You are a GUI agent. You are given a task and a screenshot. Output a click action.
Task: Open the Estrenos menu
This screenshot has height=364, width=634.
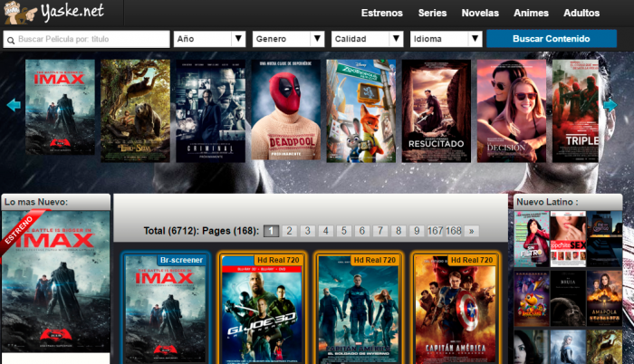pos(381,13)
